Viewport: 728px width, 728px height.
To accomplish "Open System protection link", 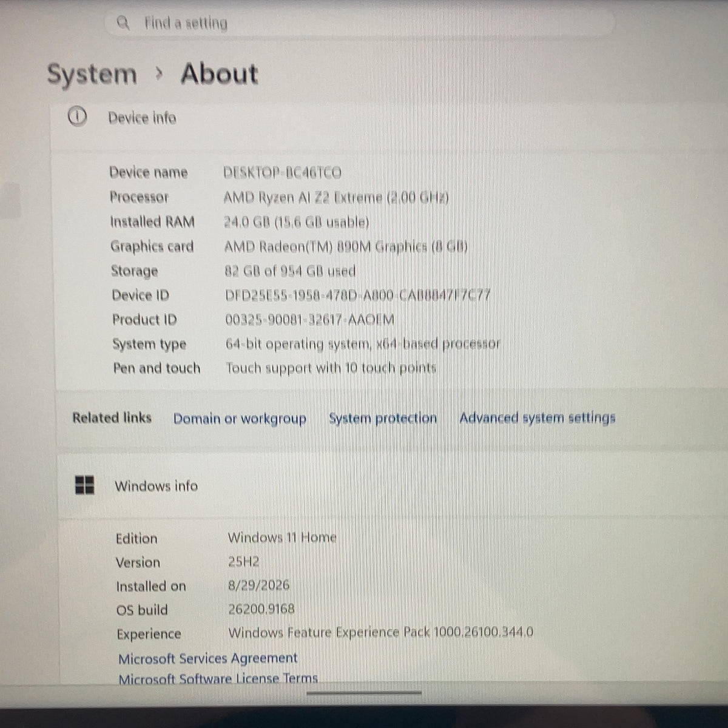I will [x=383, y=418].
